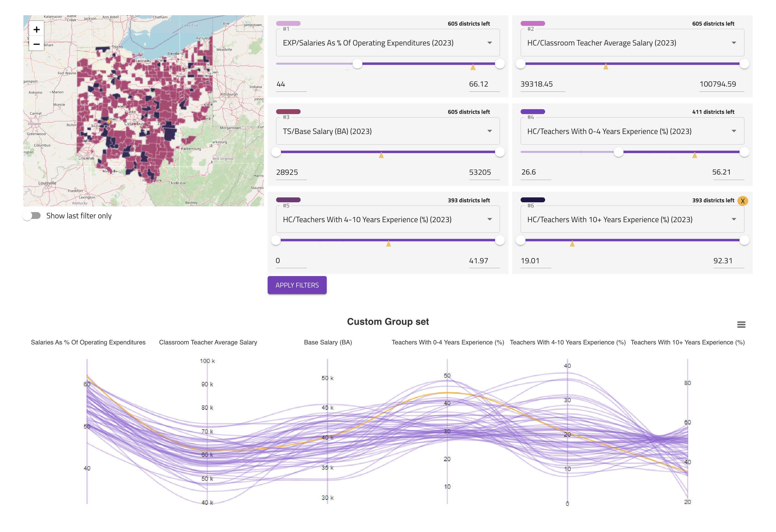The height and width of the screenshot is (532, 776).
Task: Zoom in on the map
Action: click(x=36, y=29)
